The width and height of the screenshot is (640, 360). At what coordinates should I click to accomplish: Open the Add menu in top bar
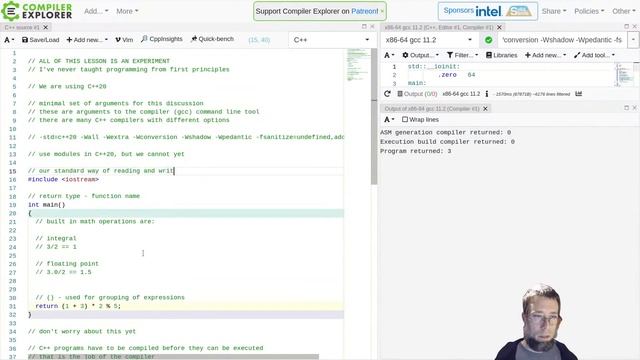[x=96, y=11]
